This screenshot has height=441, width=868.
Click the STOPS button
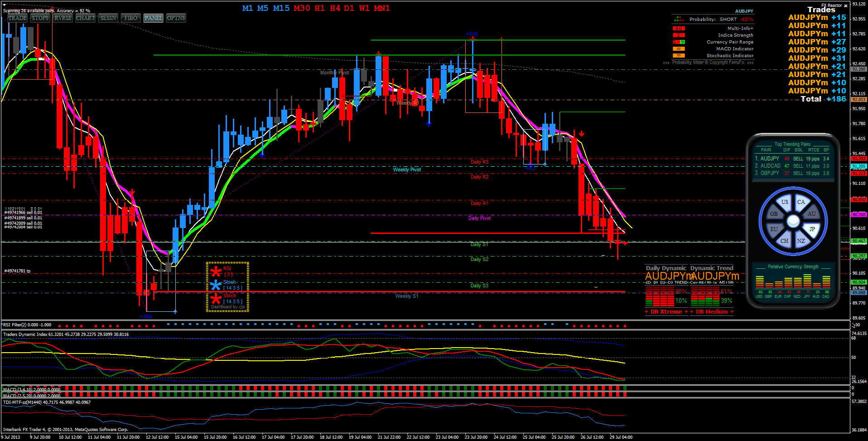click(x=40, y=18)
